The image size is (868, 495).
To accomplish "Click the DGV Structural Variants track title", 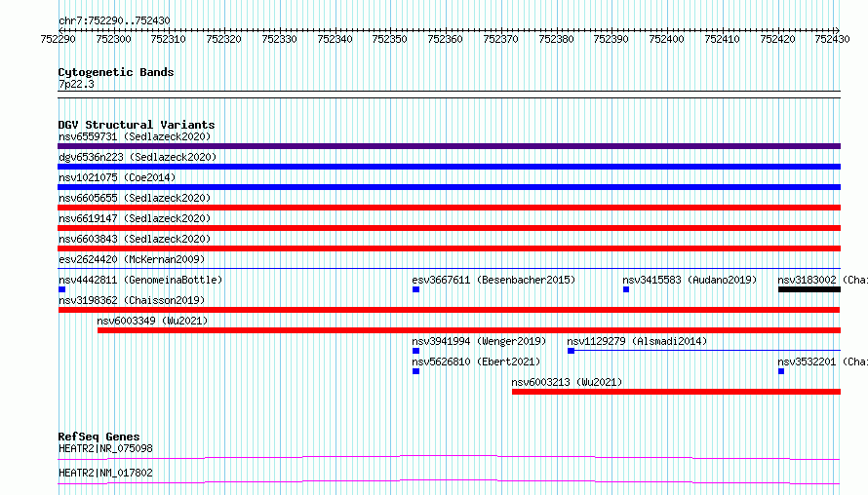I will [137, 125].
